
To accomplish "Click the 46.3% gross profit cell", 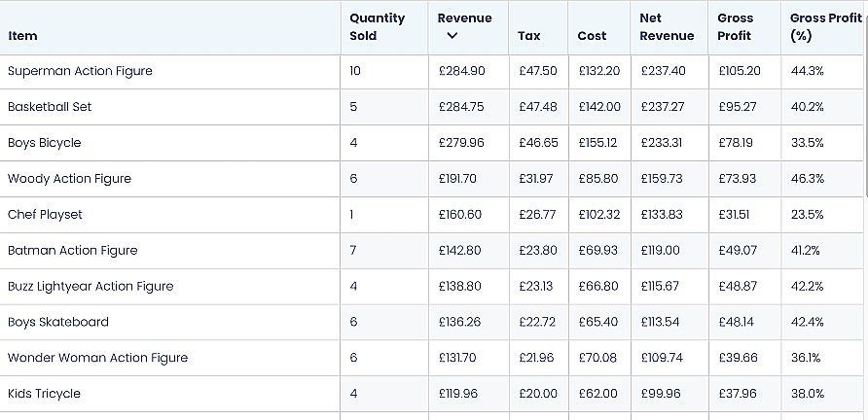I will (807, 179).
